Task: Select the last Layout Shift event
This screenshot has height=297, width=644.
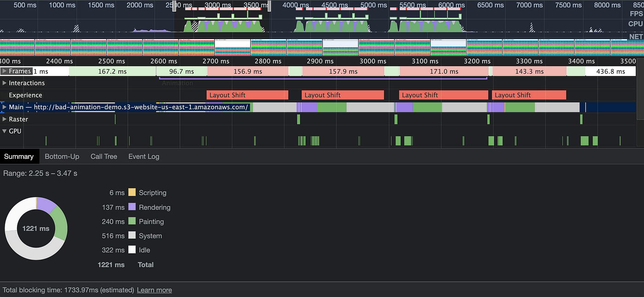Action: pos(529,95)
